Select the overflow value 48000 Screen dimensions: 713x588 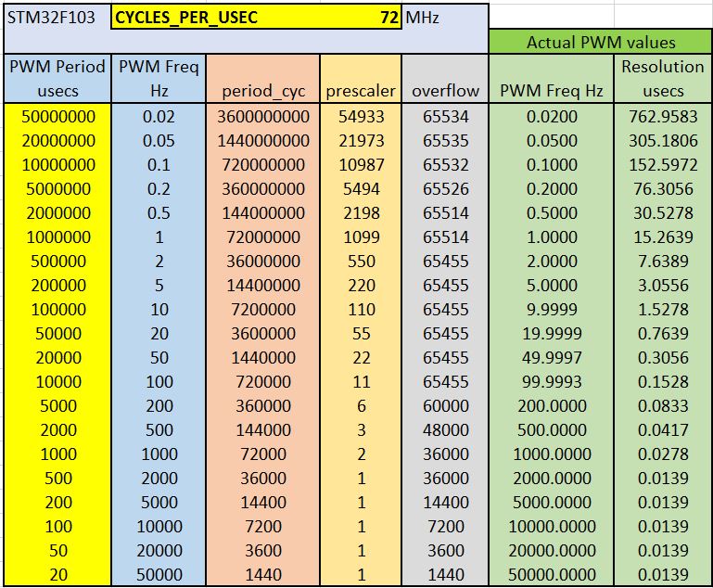tap(445, 429)
